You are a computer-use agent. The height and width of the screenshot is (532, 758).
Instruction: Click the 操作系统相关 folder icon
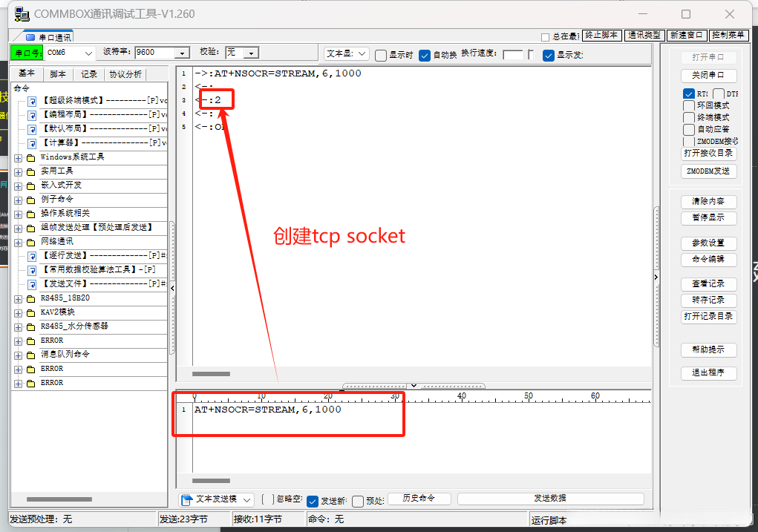[31, 214]
